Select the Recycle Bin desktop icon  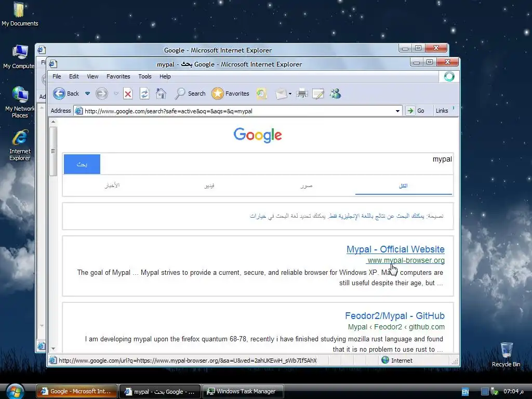click(506, 354)
